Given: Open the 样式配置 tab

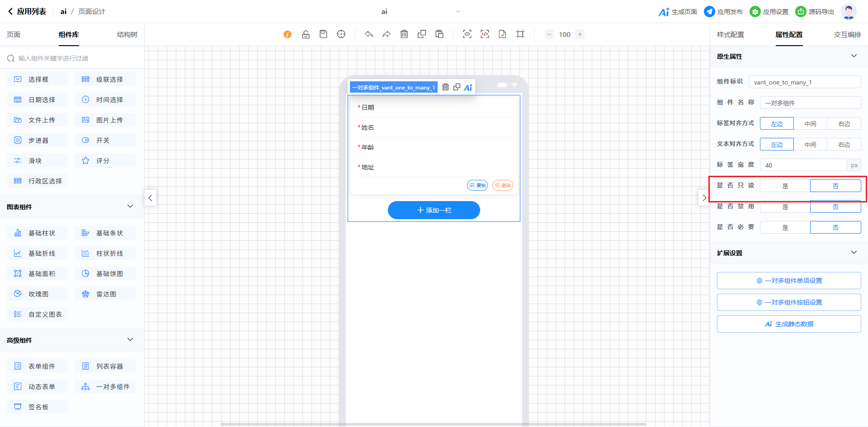Looking at the screenshot, I should pyautogui.click(x=730, y=35).
